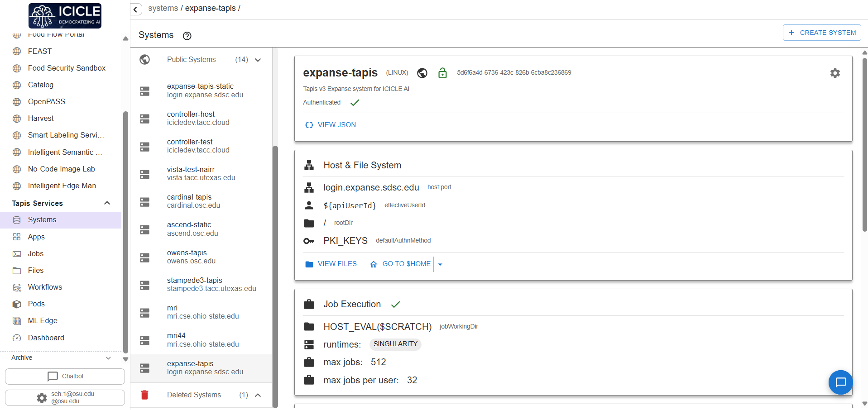Click the ICICLE logo
The height and width of the screenshot is (410, 868).
pos(65,16)
